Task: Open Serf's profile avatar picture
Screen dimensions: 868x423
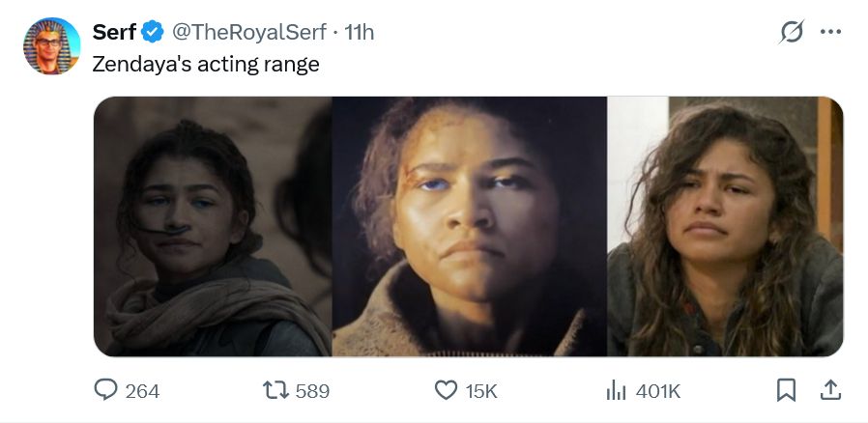Action: [51, 45]
